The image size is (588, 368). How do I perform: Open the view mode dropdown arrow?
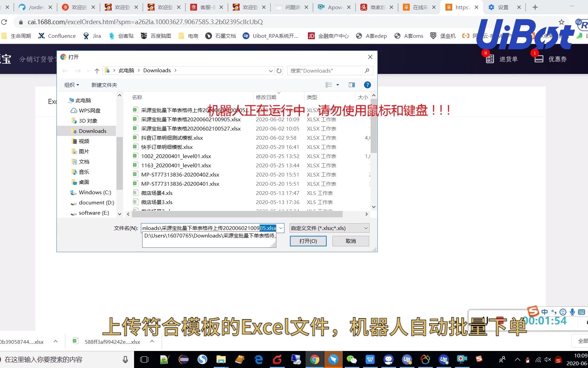(x=337, y=85)
